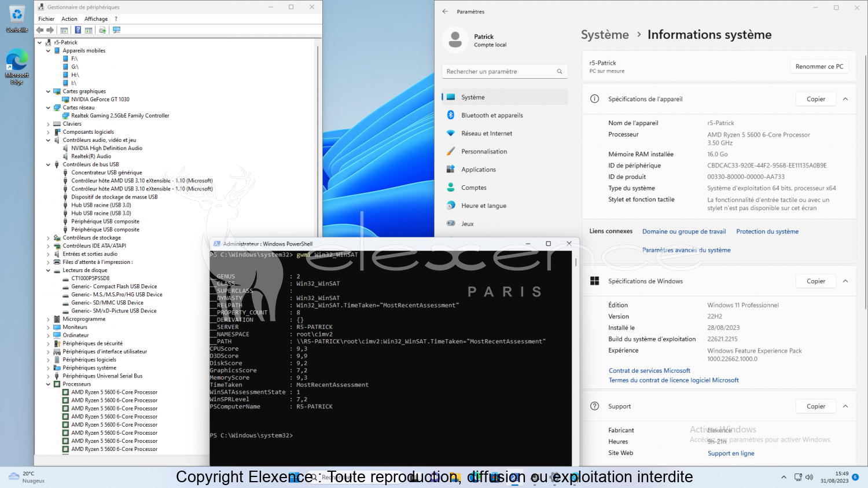Click the Renommer ce PC button
Viewport: 868px width, 488px height.
[x=819, y=67]
